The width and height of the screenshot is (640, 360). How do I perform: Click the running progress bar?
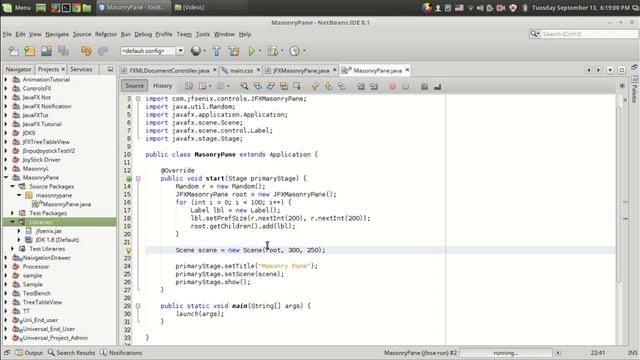tap(506, 353)
